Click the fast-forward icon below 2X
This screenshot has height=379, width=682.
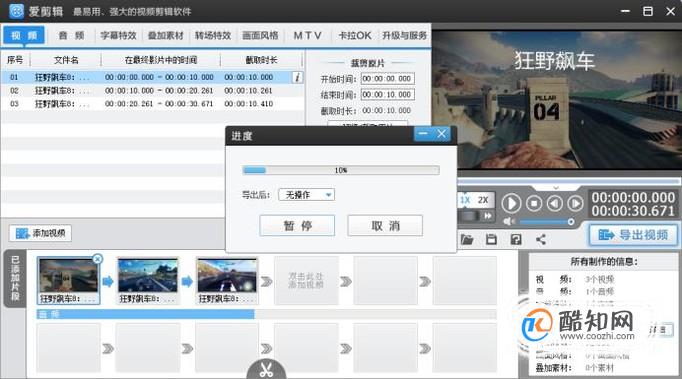pos(488,216)
